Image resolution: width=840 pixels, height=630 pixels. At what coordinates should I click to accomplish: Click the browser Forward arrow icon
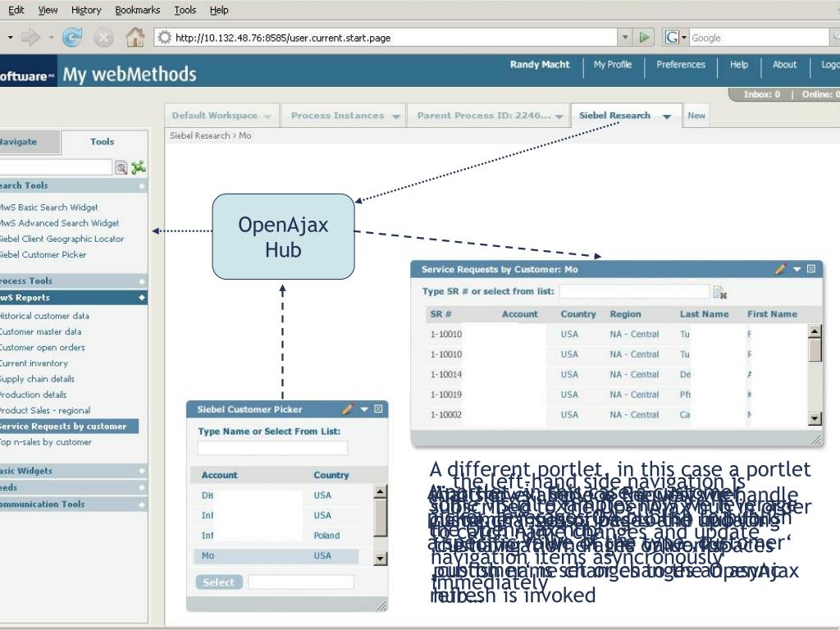[x=30, y=38]
